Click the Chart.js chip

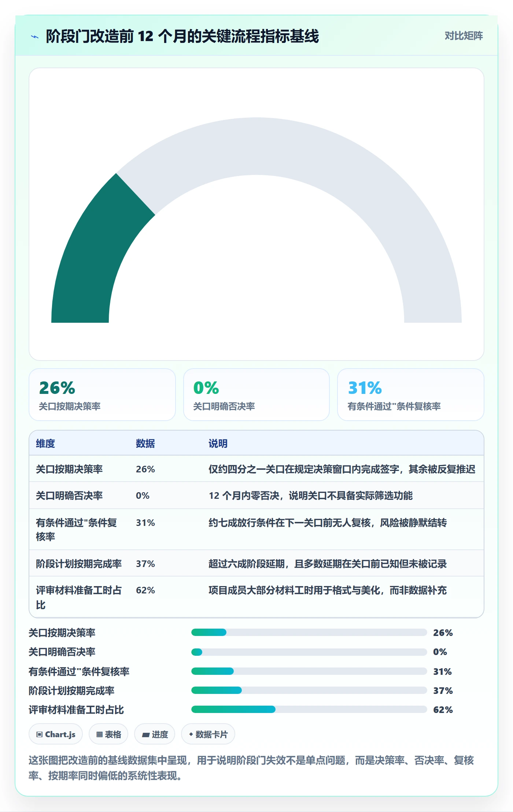click(56, 734)
